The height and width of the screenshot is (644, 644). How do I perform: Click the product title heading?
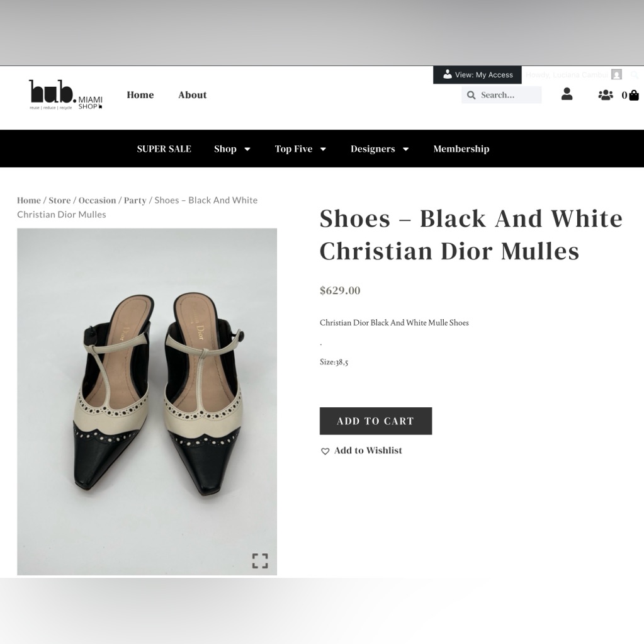(x=471, y=235)
